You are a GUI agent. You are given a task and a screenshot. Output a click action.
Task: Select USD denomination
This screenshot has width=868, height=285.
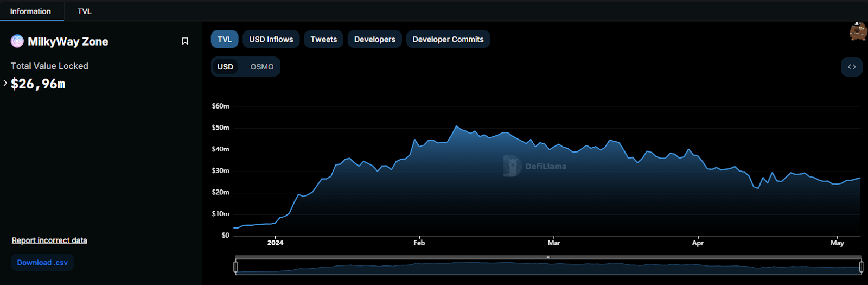coord(225,67)
